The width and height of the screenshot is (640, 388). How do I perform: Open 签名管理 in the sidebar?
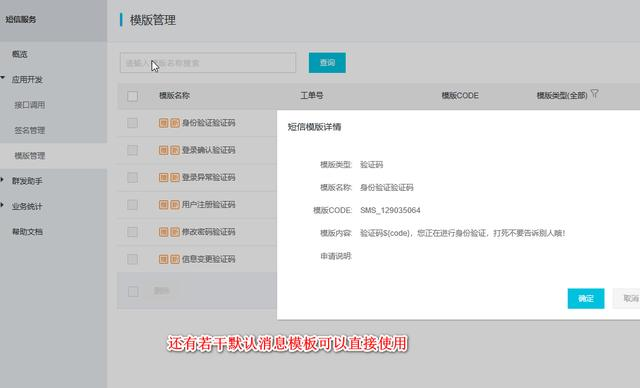tap(29, 131)
